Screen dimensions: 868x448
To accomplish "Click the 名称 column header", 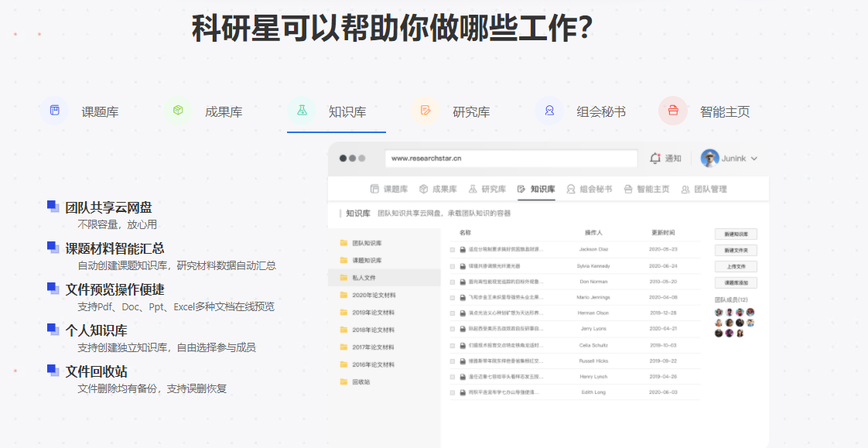I will coord(465,233).
